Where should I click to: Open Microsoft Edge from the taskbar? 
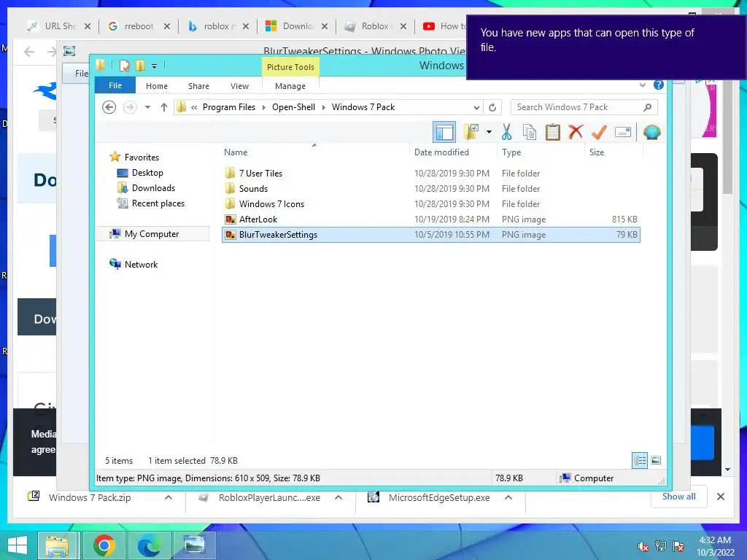pyautogui.click(x=149, y=545)
